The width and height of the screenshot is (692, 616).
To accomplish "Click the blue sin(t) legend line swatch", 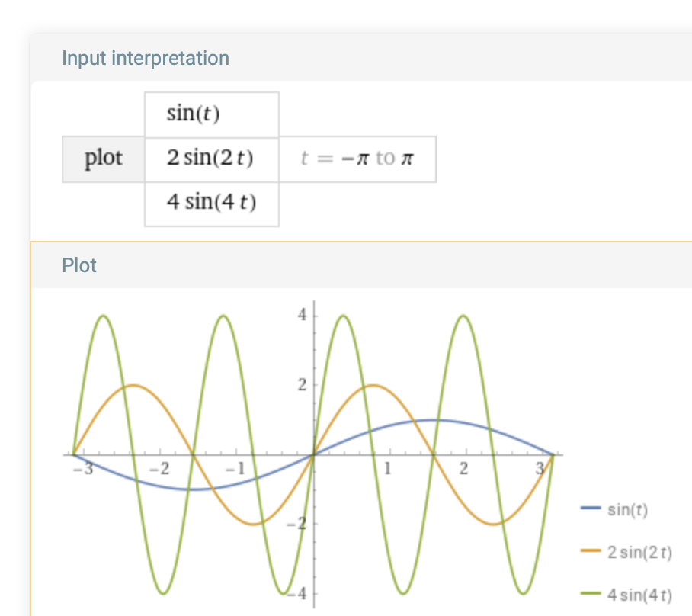I will click(x=591, y=509).
